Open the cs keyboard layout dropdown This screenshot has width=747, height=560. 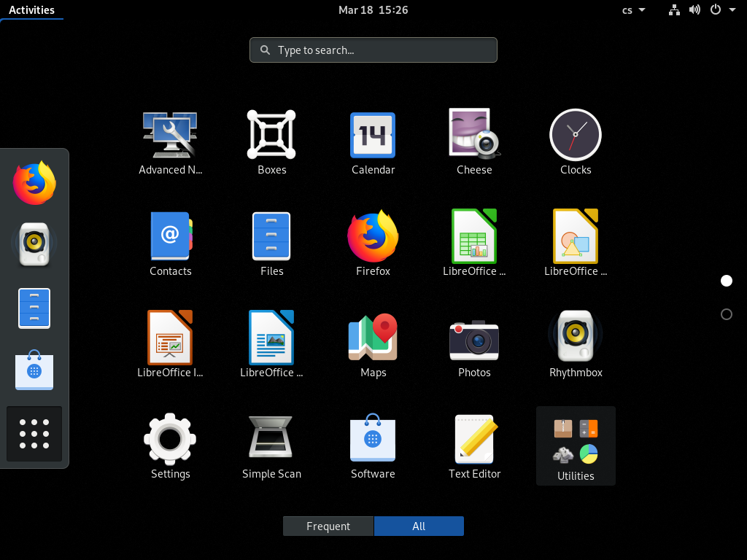(x=634, y=10)
